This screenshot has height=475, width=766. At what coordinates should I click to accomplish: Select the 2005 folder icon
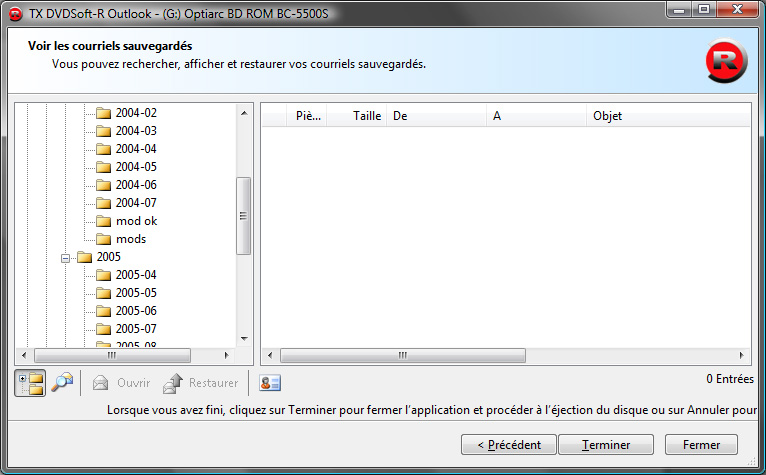[85, 257]
